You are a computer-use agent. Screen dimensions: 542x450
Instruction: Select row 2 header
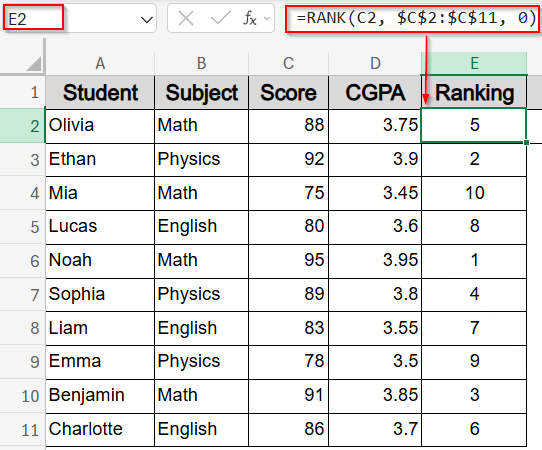[x=22, y=126]
